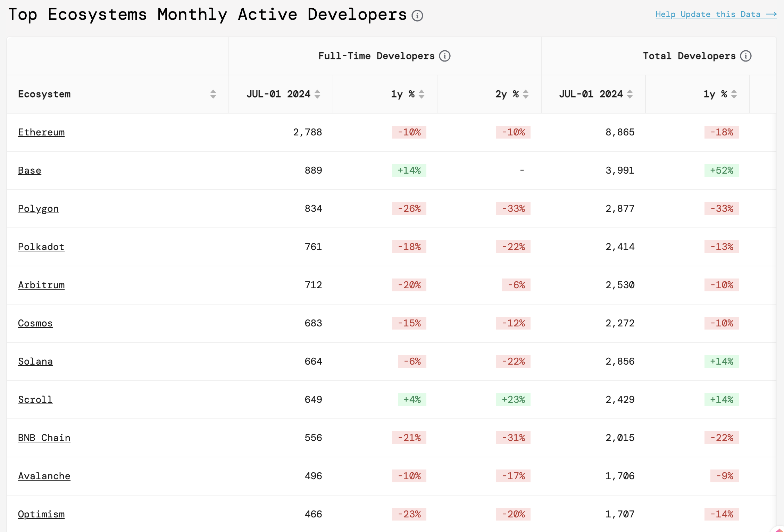Select Polygon full-time value 834

pos(314,209)
